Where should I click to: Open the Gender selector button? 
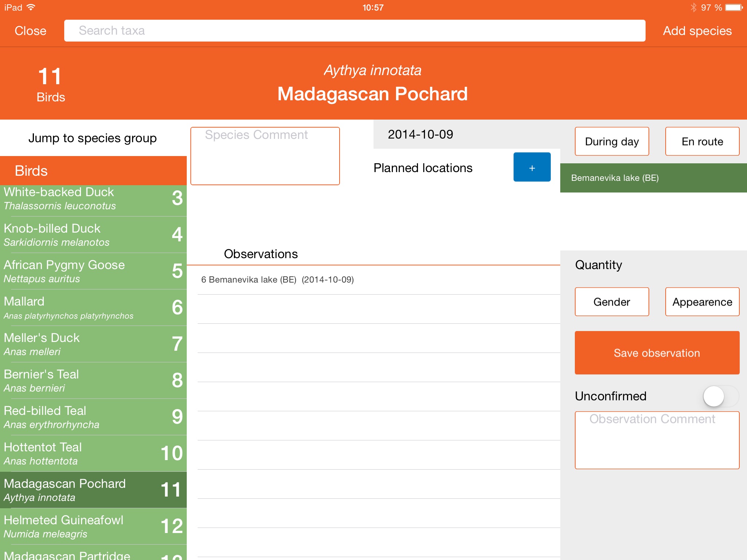(x=611, y=301)
